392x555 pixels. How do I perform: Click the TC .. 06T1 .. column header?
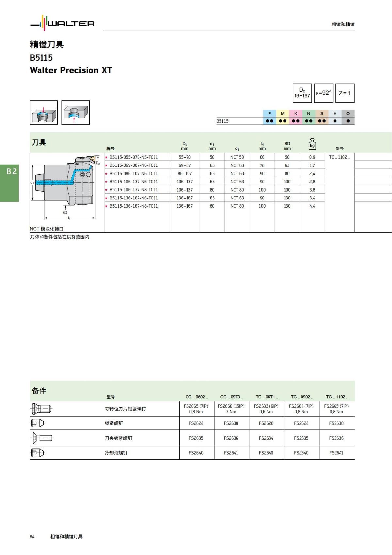(267, 397)
